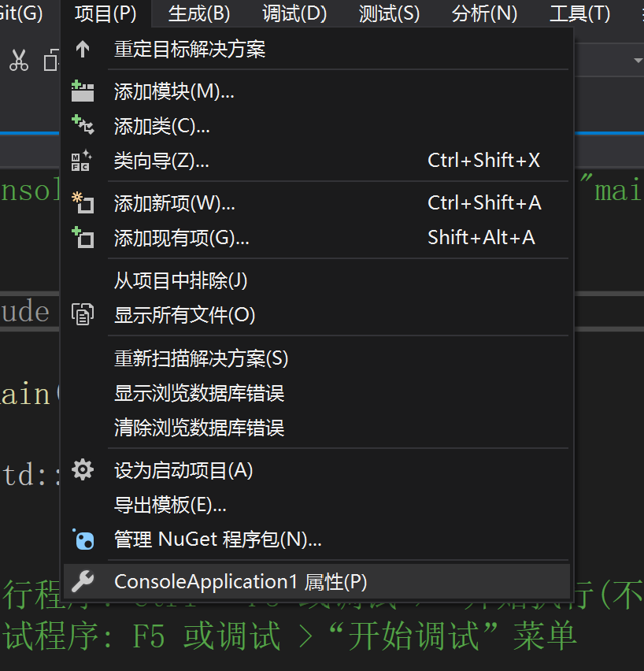Open the 生成(B) menu
The image size is (644, 671).
198,13
